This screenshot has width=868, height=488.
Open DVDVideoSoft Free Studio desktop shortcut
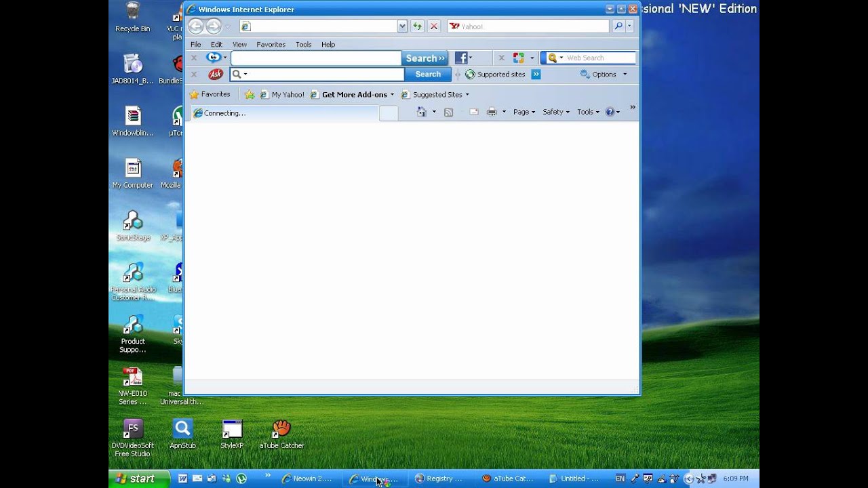tap(133, 438)
